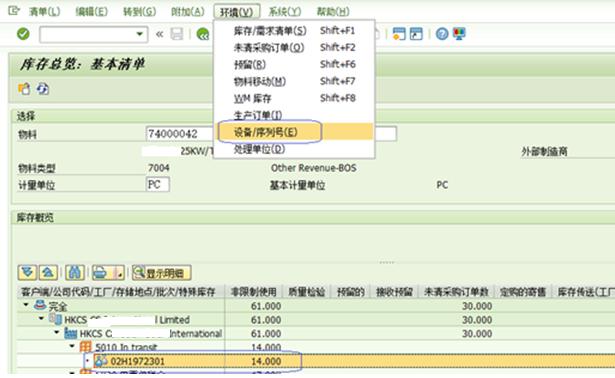Screen dimensions: 615x378
Task: Click the Expand subtree double-down-arrow icon
Action: 27,273
